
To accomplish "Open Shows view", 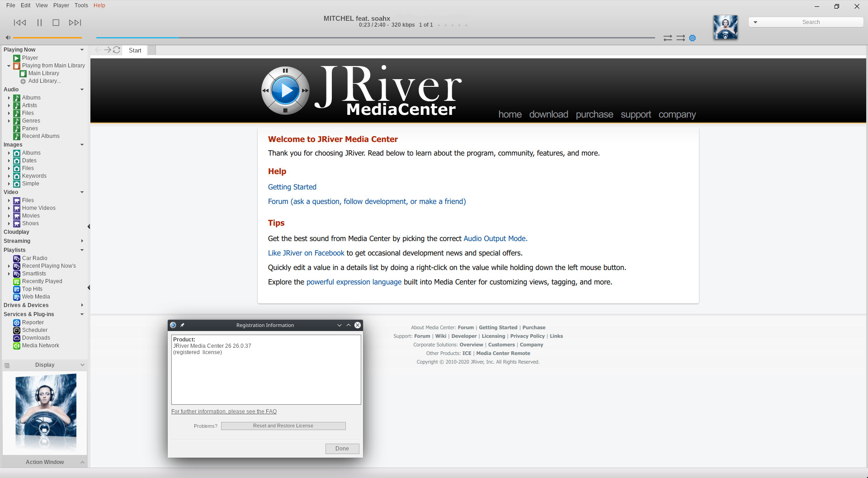I will pos(30,223).
